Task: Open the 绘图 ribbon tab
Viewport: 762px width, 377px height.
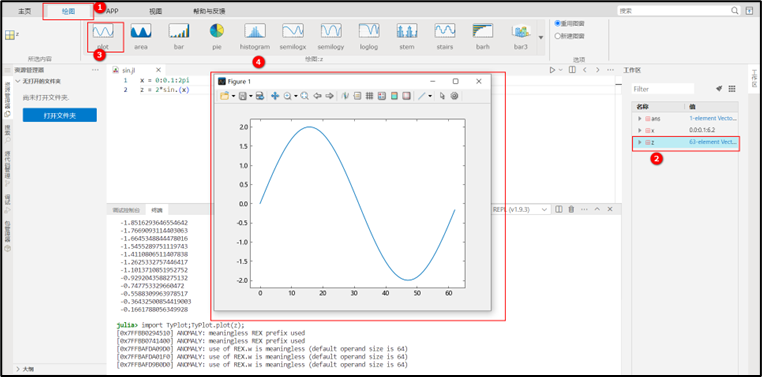Action: [x=69, y=11]
